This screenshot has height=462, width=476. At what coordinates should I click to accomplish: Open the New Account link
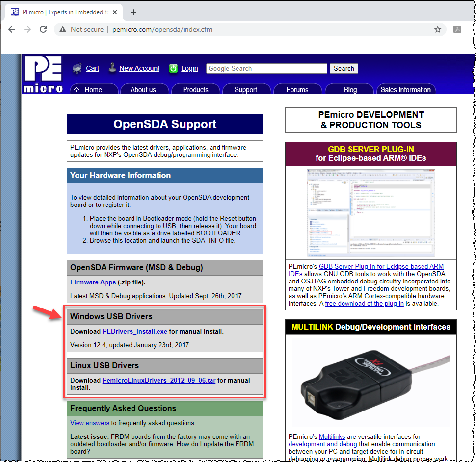pos(139,68)
